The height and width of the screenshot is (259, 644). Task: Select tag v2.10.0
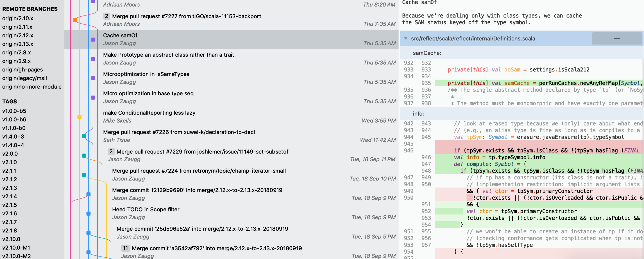click(x=11, y=239)
